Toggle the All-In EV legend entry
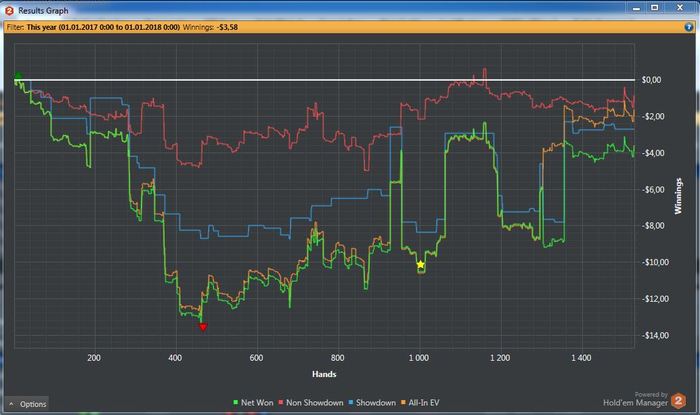Image resolution: width=700 pixels, height=415 pixels. tap(420, 403)
